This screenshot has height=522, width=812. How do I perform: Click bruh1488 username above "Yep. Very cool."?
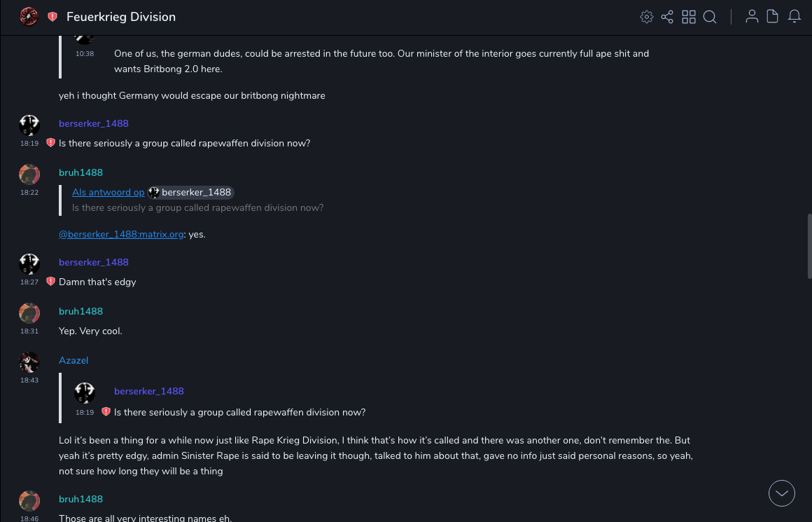click(x=80, y=311)
